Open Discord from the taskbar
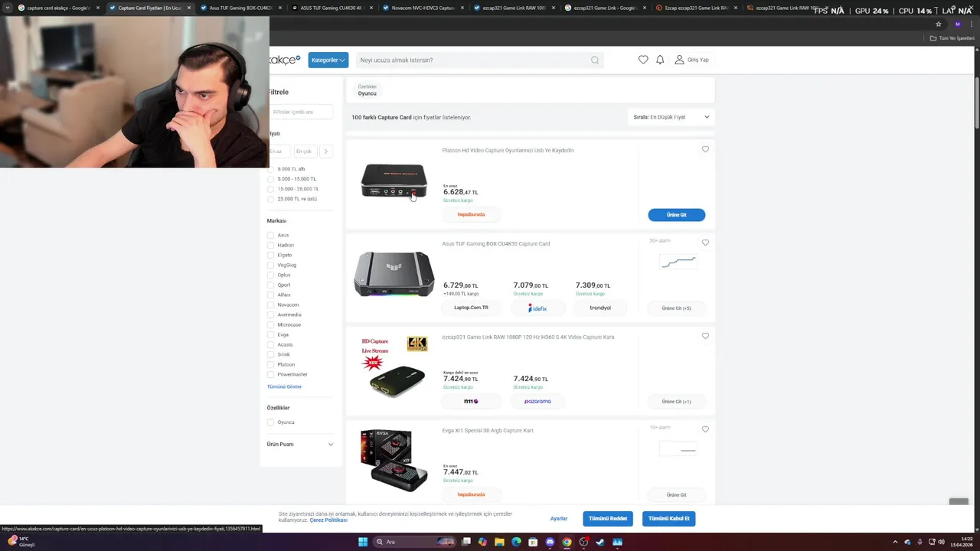The height and width of the screenshot is (551, 980). 550,542
